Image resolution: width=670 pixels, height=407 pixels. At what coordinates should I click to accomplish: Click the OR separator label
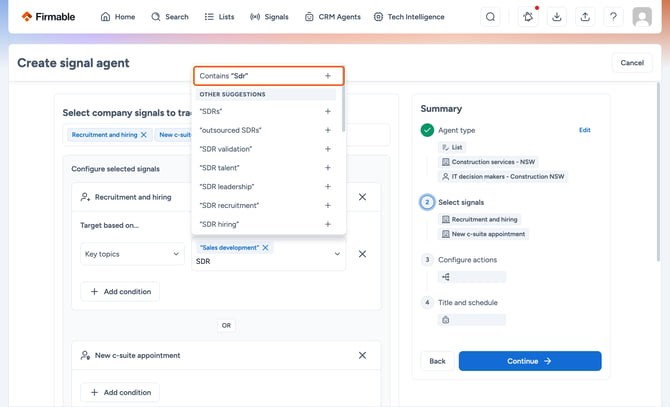(x=226, y=325)
